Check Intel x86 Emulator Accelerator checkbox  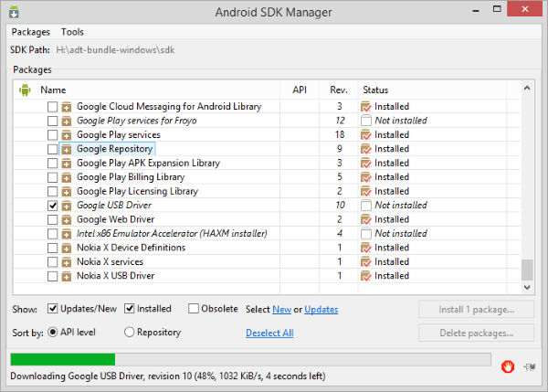pos(52,234)
